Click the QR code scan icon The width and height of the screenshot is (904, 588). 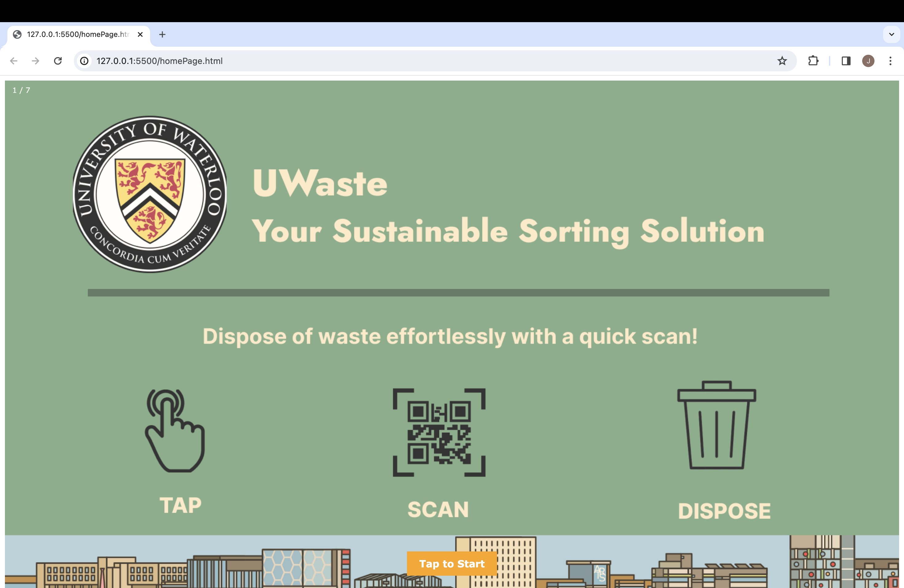pos(439,432)
